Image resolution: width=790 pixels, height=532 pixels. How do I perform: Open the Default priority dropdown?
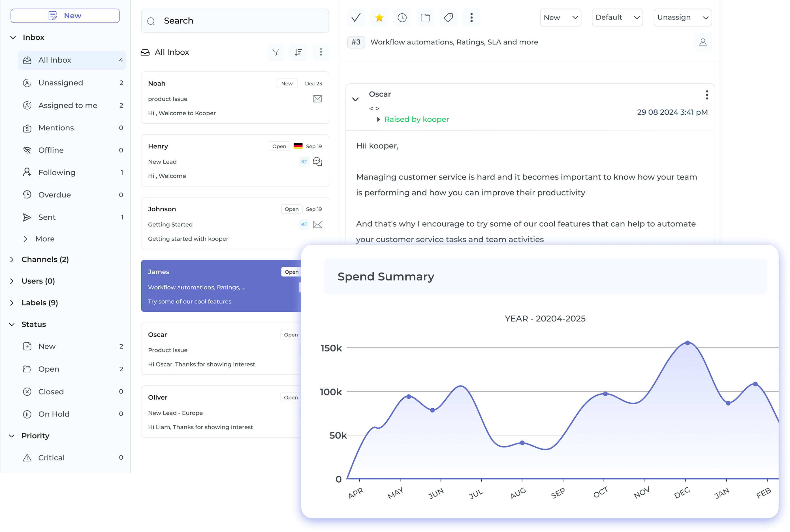(617, 17)
